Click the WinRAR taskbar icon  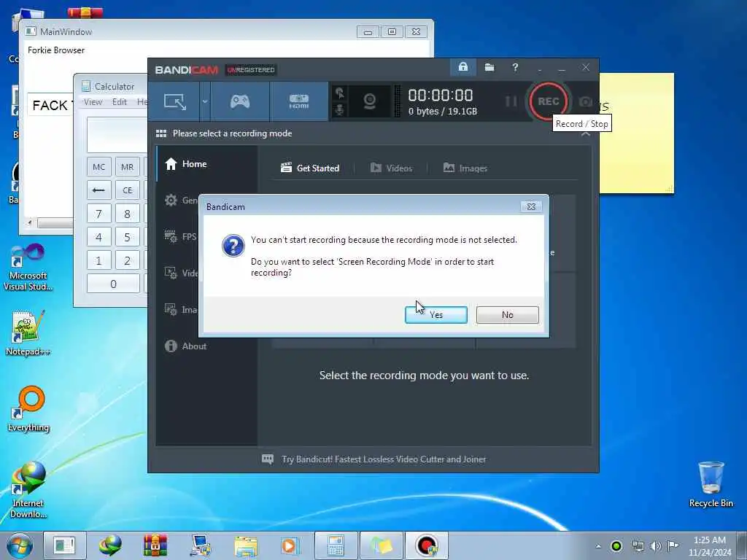coord(155,545)
